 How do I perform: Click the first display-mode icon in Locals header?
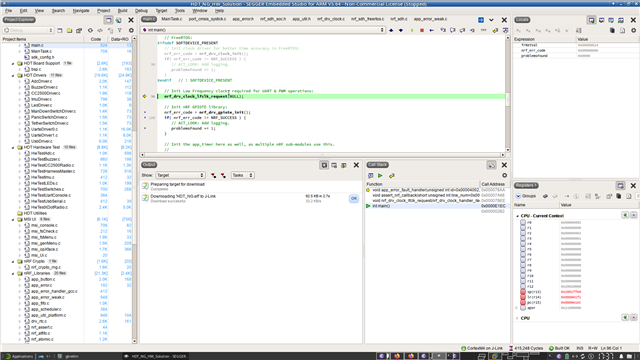pyautogui.click(x=591, y=20)
